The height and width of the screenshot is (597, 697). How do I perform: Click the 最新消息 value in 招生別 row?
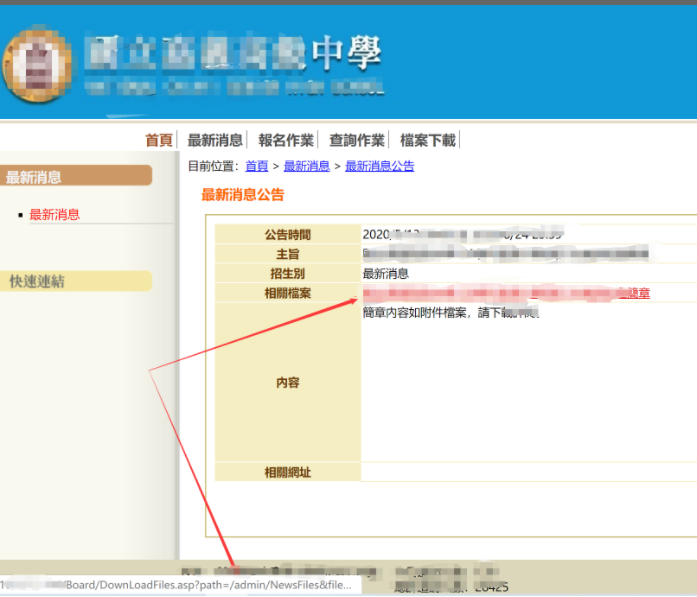(386, 273)
